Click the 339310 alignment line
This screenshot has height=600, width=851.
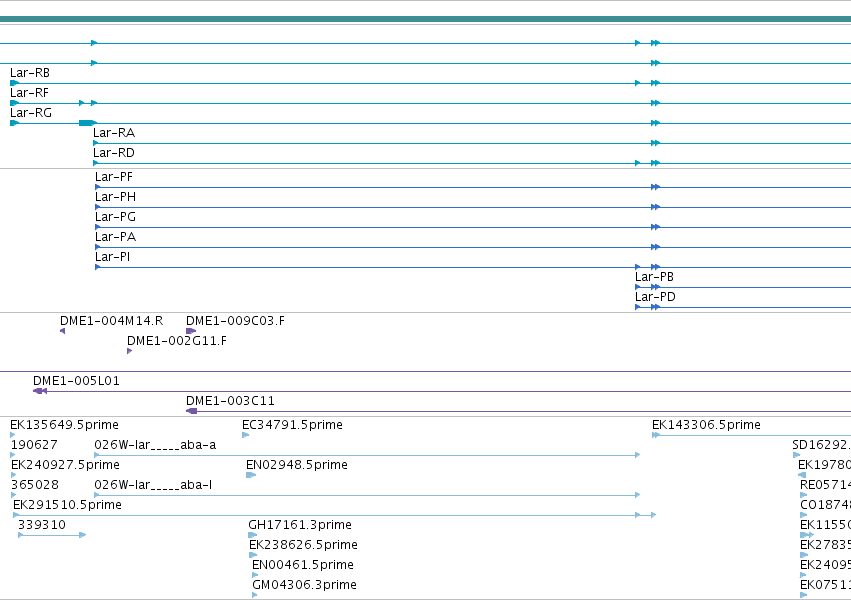click(x=52, y=535)
